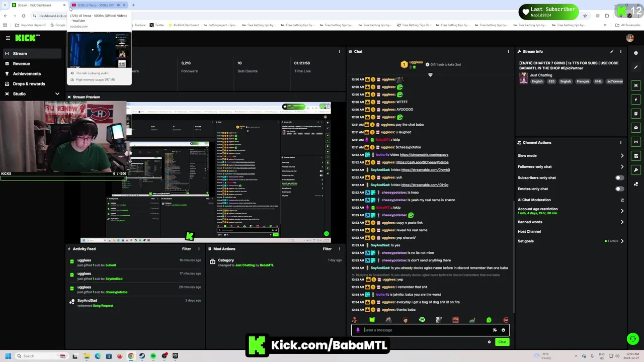Open session stats options menu

point(340,51)
